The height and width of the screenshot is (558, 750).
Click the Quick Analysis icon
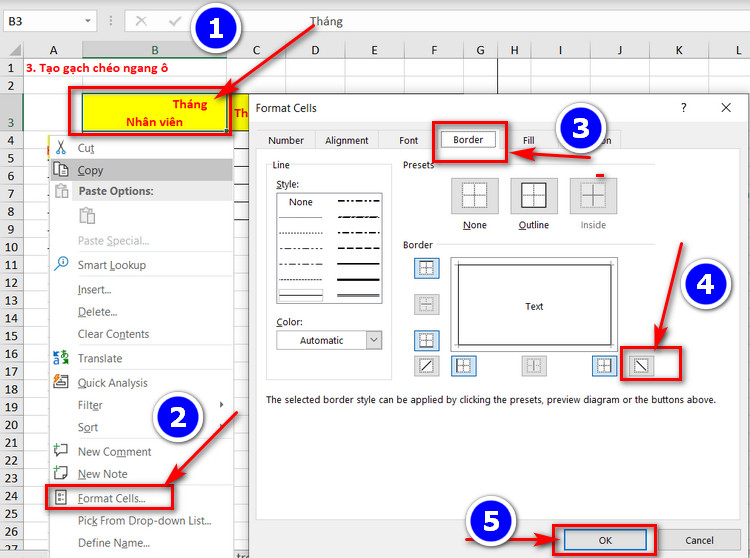[x=61, y=382]
